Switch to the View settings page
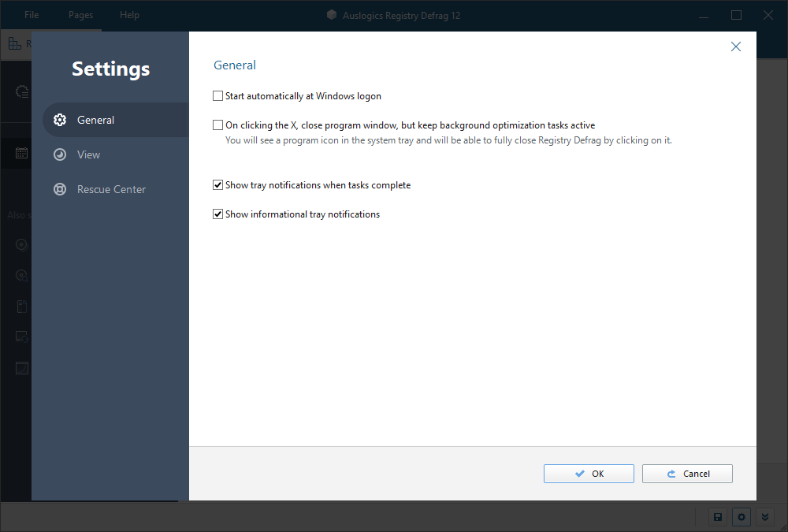This screenshot has width=788, height=532. [116, 154]
